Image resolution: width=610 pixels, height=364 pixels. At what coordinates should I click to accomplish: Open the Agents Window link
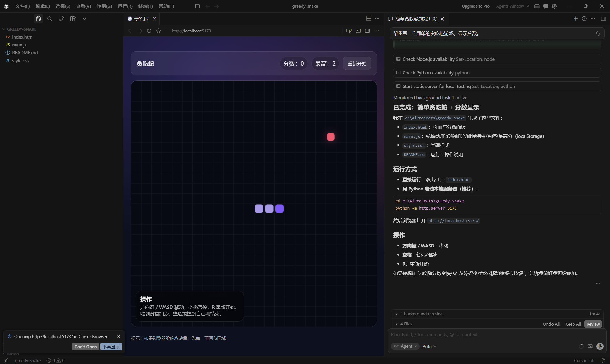[x=512, y=6]
